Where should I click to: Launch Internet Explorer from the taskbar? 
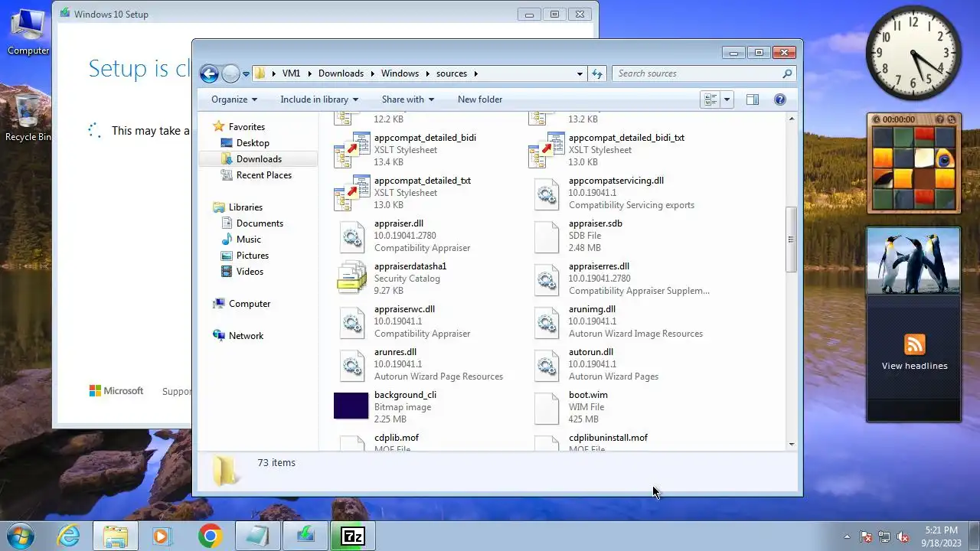[x=69, y=536]
